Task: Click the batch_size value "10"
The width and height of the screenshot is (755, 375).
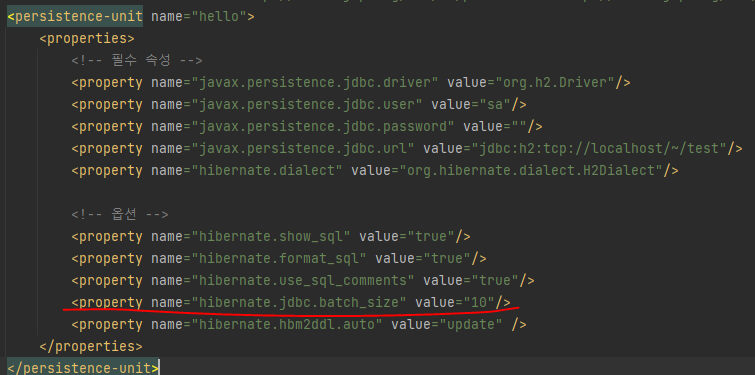Action: (x=479, y=303)
